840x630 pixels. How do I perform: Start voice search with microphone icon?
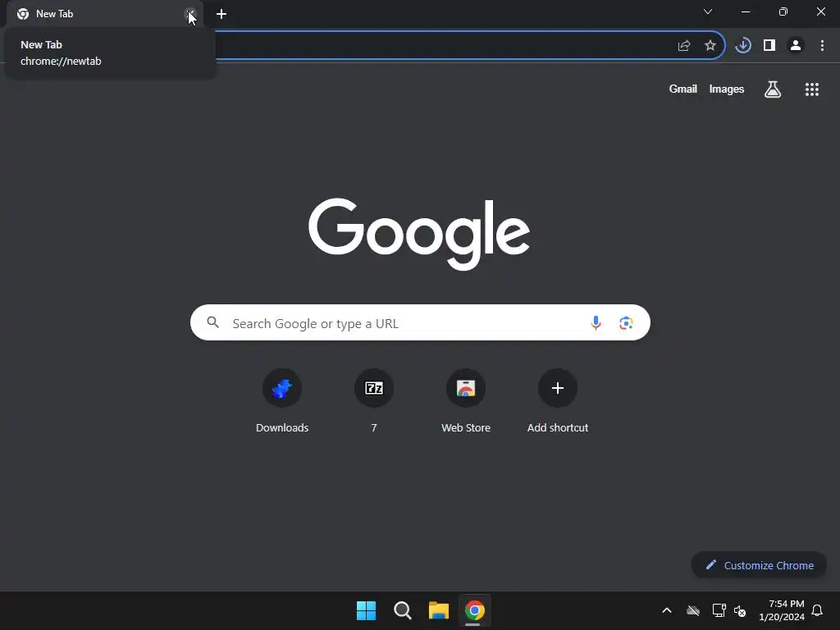(x=596, y=322)
